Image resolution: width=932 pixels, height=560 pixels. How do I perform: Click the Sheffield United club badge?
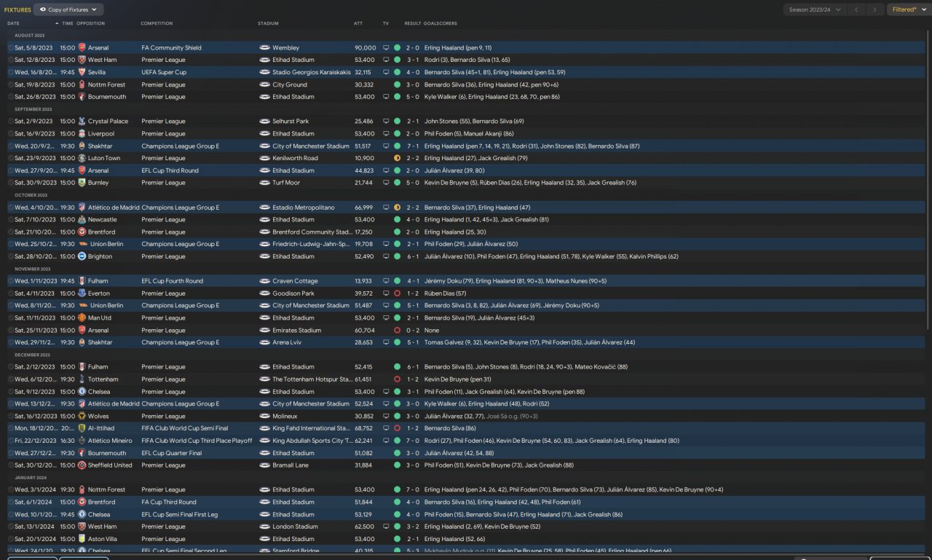82,465
